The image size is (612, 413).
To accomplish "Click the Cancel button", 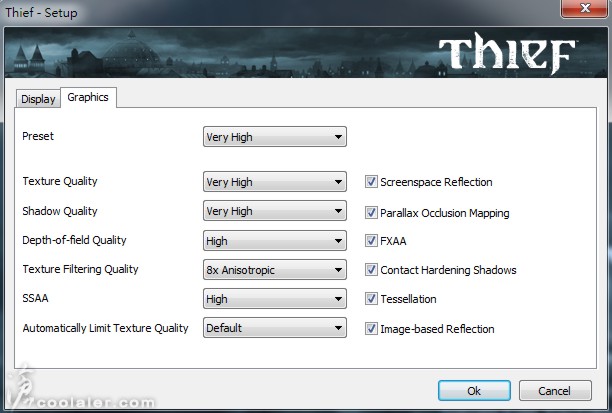I will click(555, 391).
